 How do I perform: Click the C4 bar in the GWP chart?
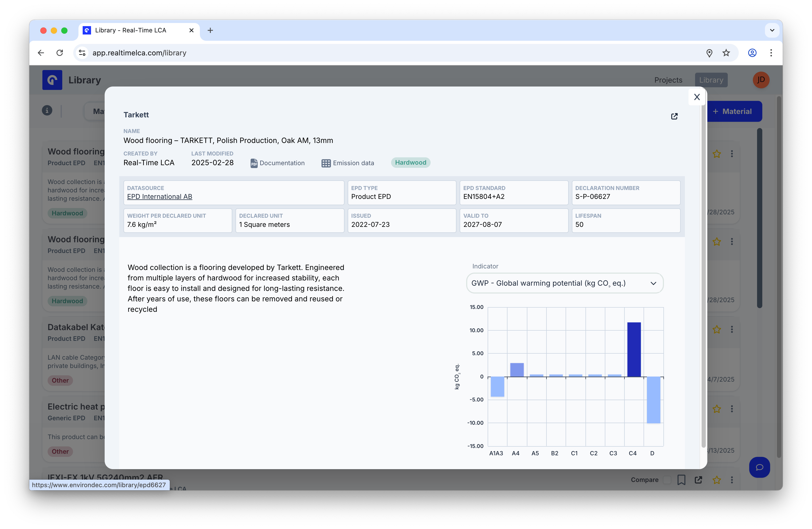tap(634, 349)
